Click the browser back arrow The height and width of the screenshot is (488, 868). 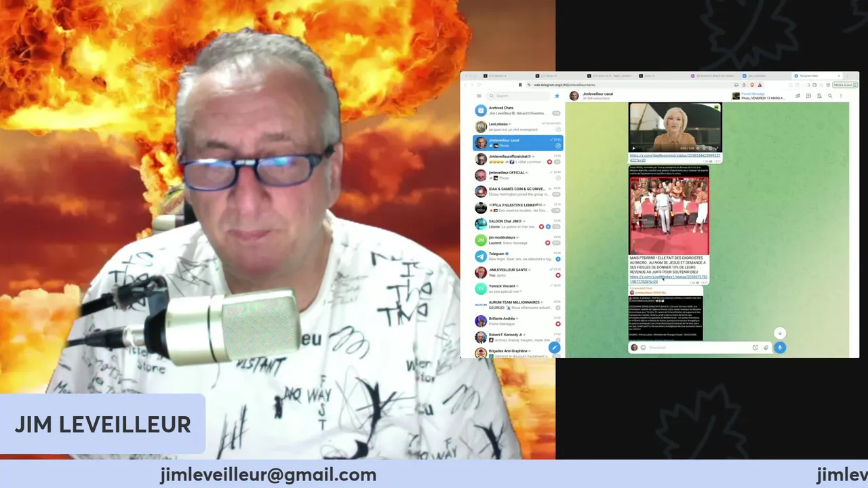coord(465,85)
